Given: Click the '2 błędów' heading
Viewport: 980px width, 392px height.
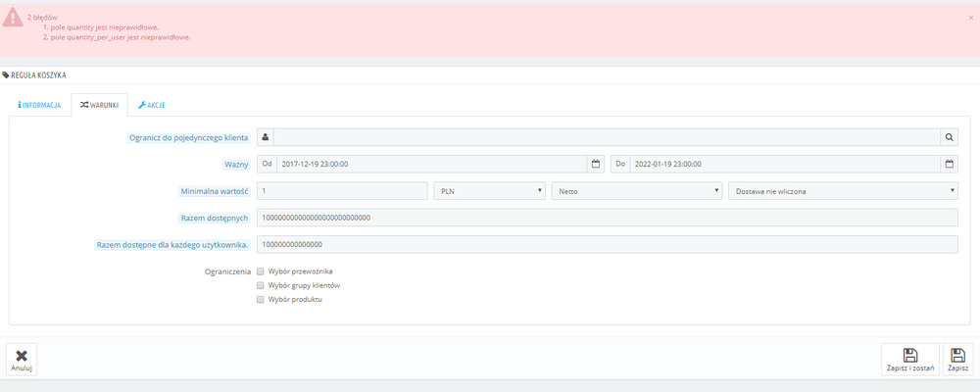Looking at the screenshot, I should 42,18.
